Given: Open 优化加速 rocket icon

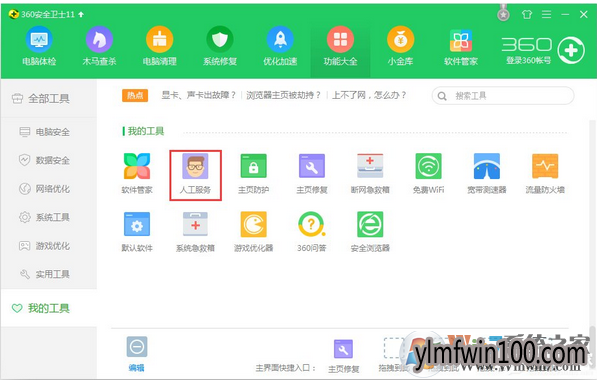Looking at the screenshot, I should point(280,39).
